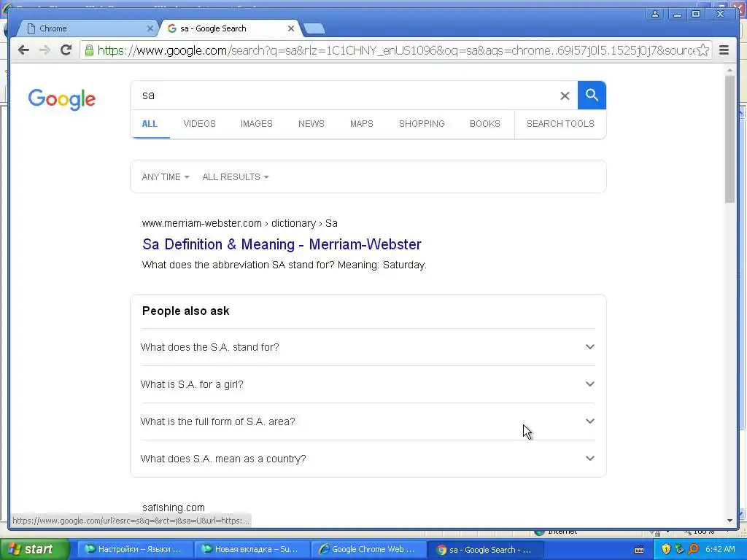Expand "What does the S.A. stand for?"
747x560 pixels.
point(368,347)
